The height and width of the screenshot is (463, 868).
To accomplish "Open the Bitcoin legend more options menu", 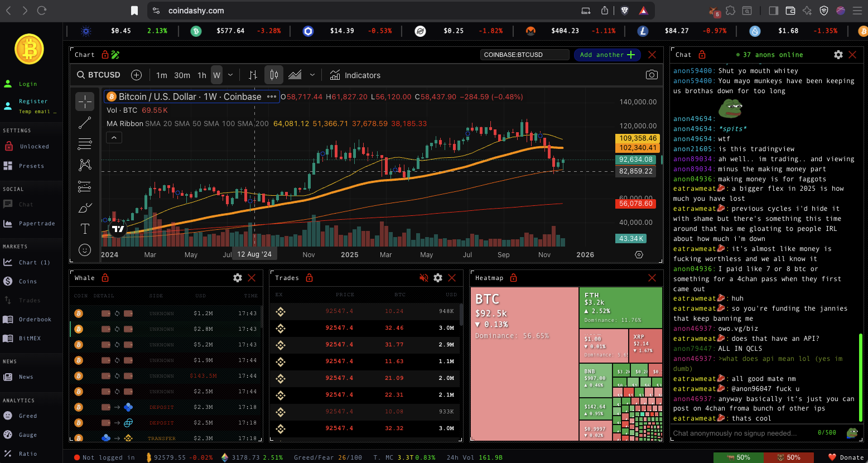I will pyautogui.click(x=272, y=97).
